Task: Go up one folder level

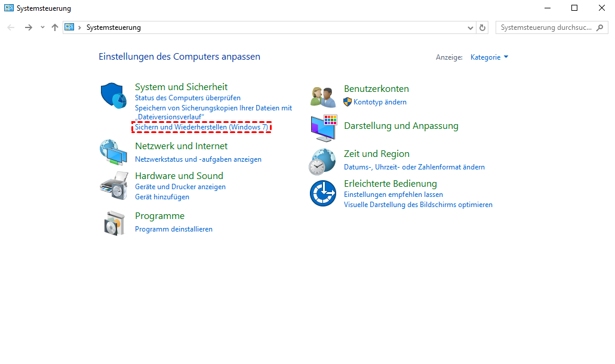Action: tap(55, 27)
